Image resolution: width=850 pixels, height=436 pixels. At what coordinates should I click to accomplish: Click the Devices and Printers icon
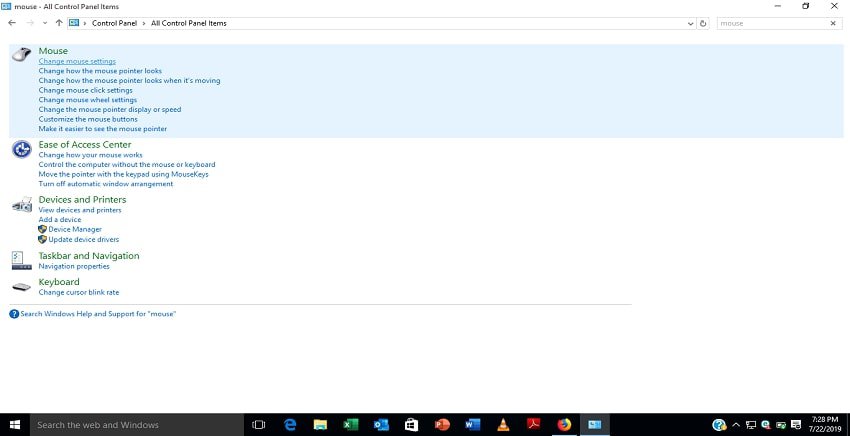pos(22,205)
